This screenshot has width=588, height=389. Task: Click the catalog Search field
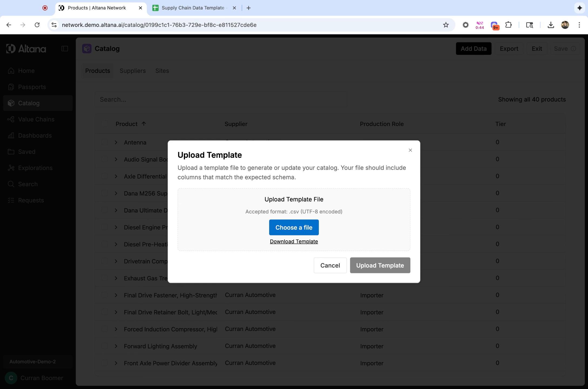tap(221, 99)
